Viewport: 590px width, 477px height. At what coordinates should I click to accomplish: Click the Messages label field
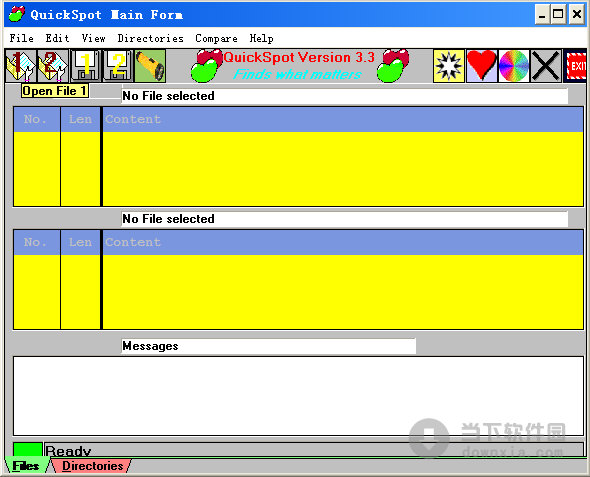[269, 346]
